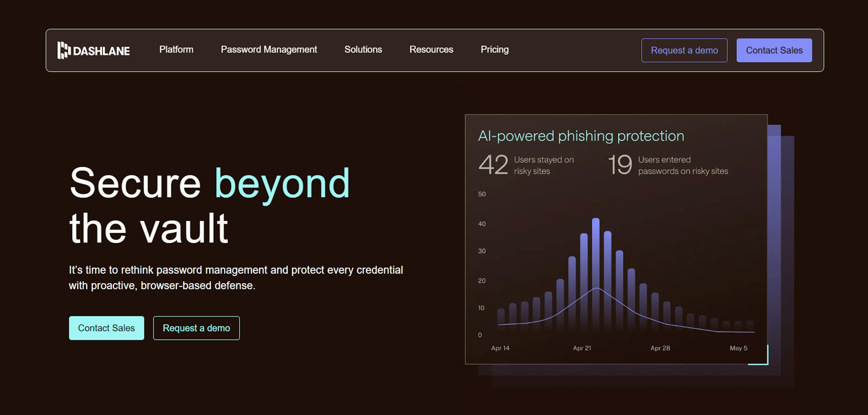
Task: Go to the Pricing page
Action: tap(494, 50)
